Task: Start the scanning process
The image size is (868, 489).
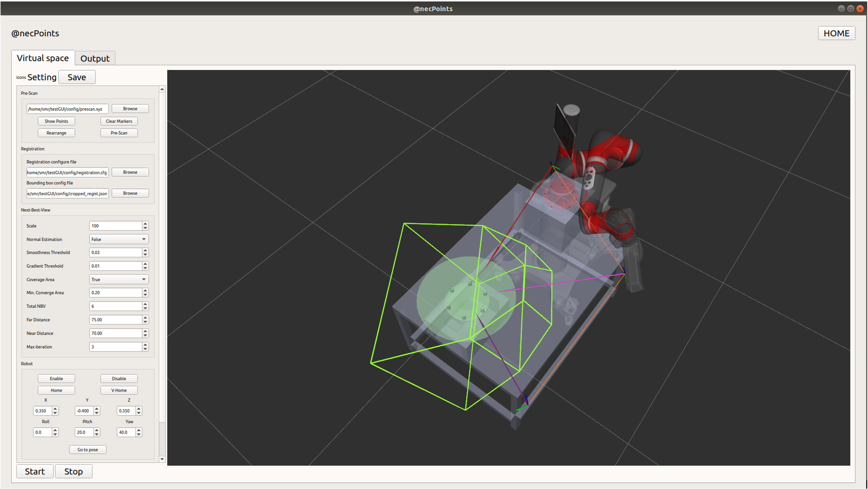Action: click(34, 471)
